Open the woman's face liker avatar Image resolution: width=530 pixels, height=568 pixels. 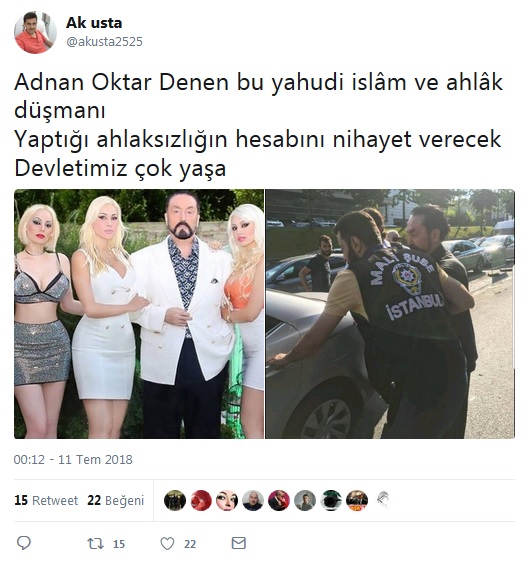coord(227,500)
